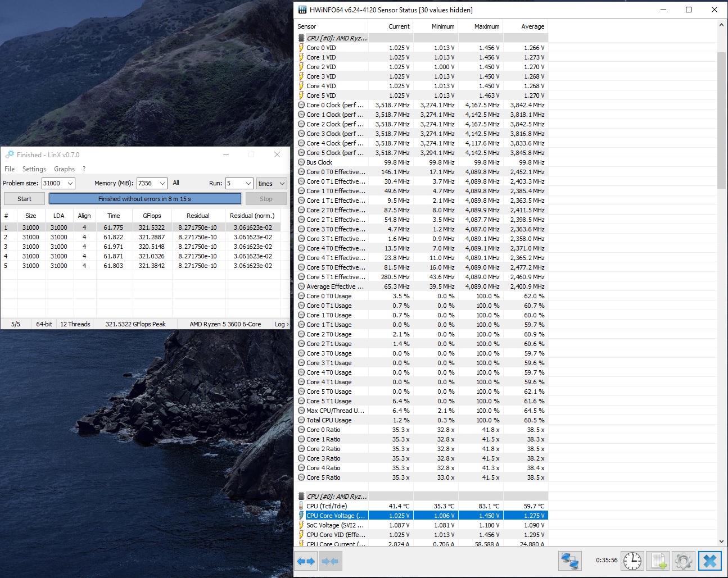Click the thermometer icon beside CPU (Tctl/Tdie)
728x578 pixels.
(301, 506)
